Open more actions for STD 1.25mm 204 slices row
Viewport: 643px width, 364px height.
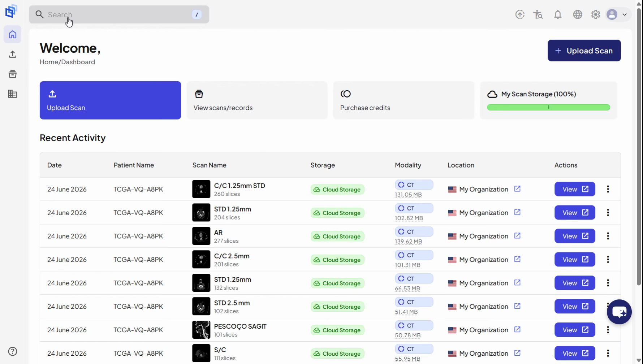608,213
